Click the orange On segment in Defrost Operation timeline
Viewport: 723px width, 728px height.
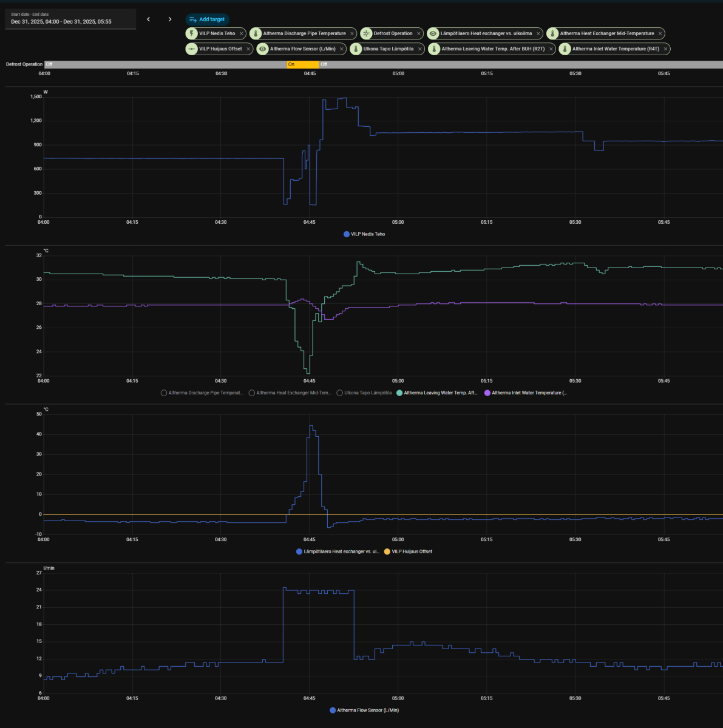[302, 64]
